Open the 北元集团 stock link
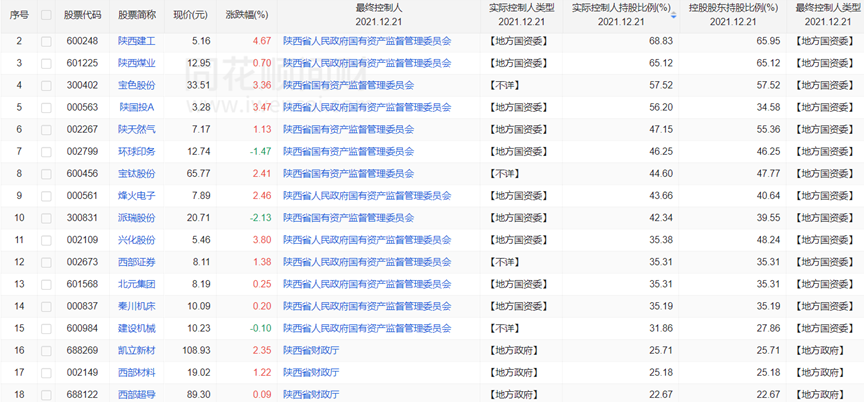The height and width of the screenshot is (402, 864). [137, 284]
